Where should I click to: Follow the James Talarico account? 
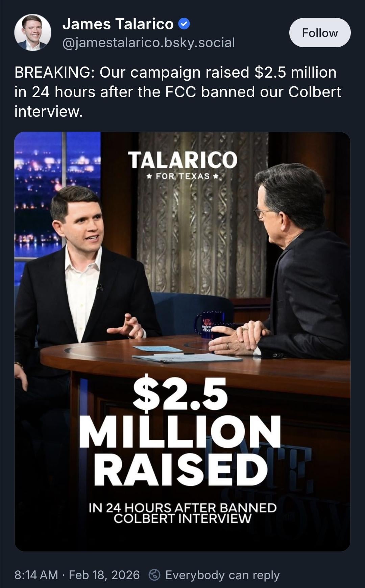coord(320,33)
